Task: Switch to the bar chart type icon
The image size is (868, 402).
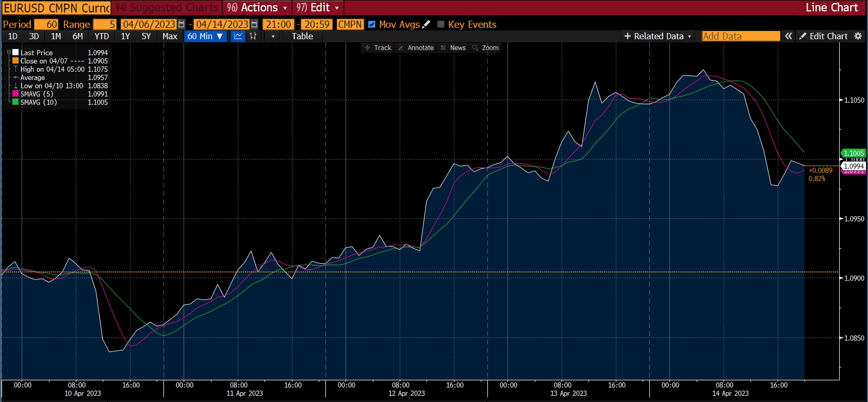Action: tap(253, 36)
